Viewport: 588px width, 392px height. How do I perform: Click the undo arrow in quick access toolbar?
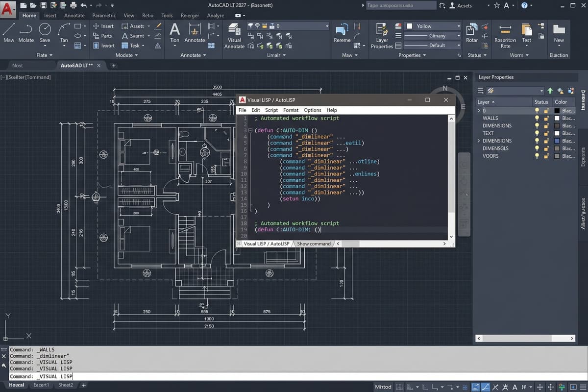[x=83, y=5]
